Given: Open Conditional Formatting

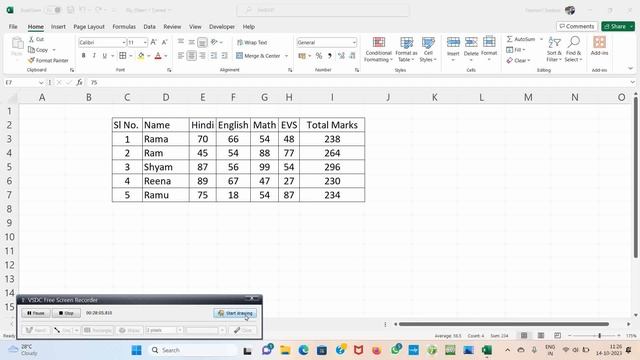Looking at the screenshot, I should (378, 49).
